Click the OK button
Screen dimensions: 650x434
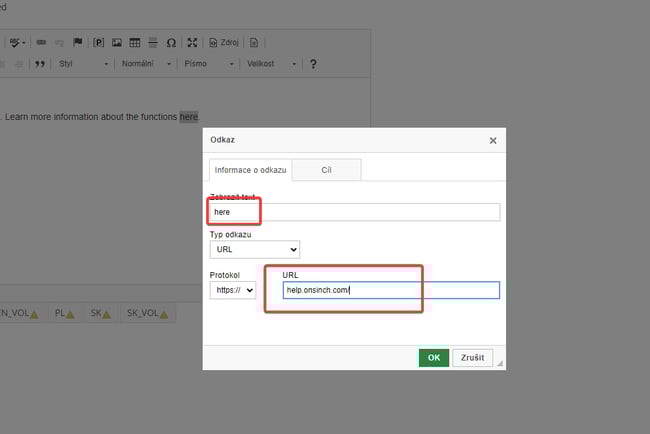coord(434,358)
